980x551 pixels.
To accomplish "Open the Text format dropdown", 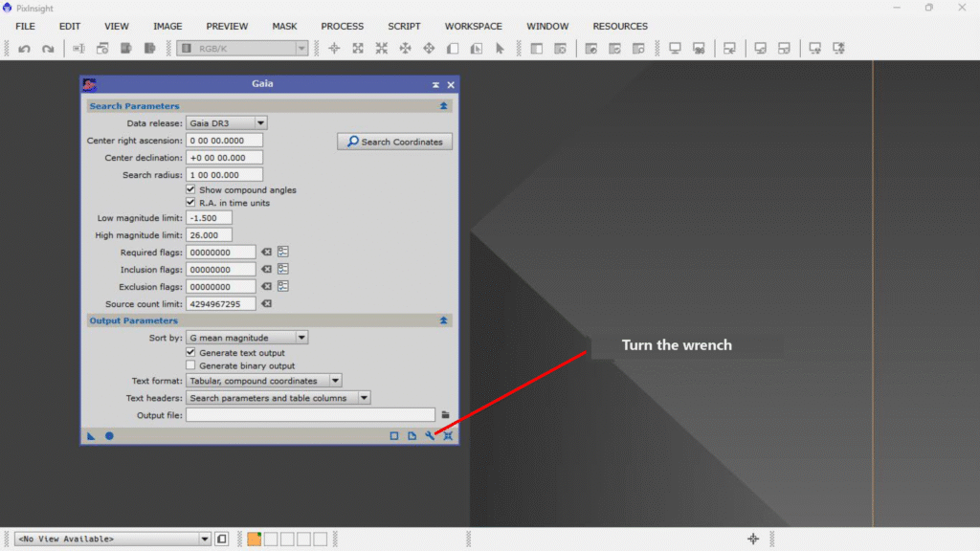I will (x=264, y=381).
